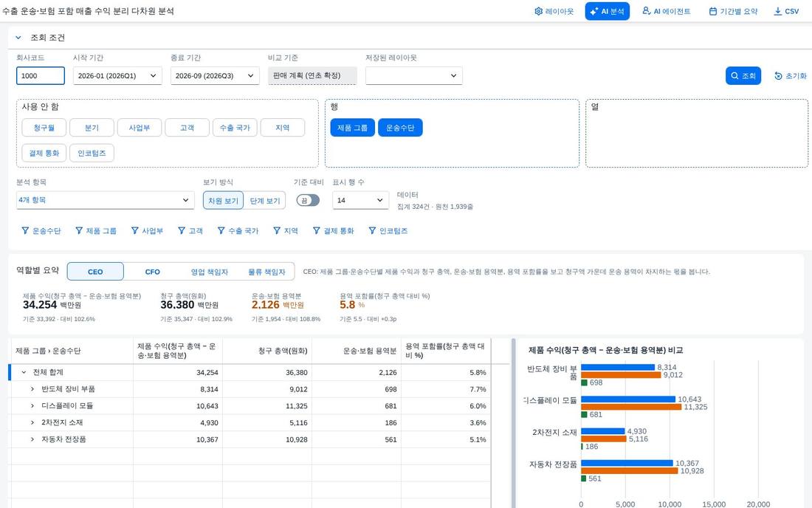Toggle the 기준 대비 switch
The height and width of the screenshot is (508, 812).
pos(308,200)
